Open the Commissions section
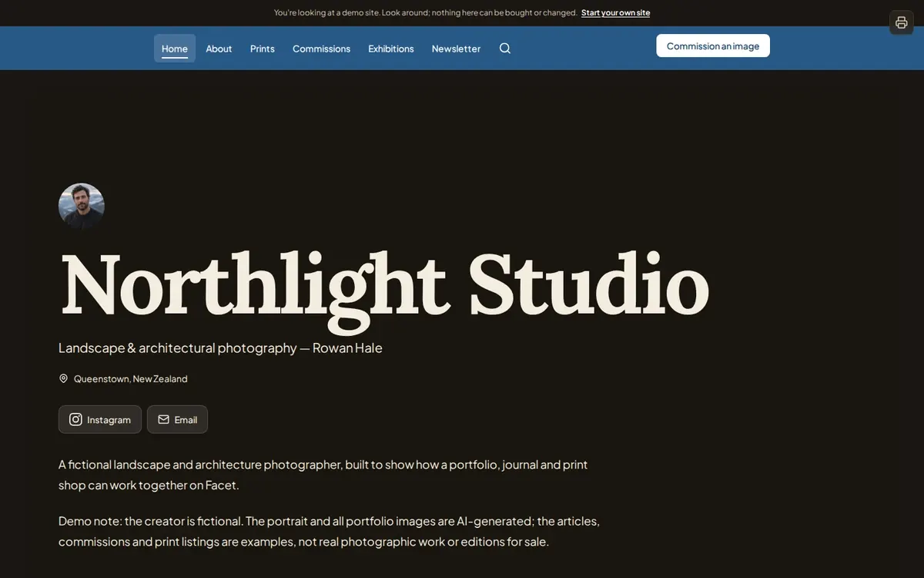 (x=321, y=49)
